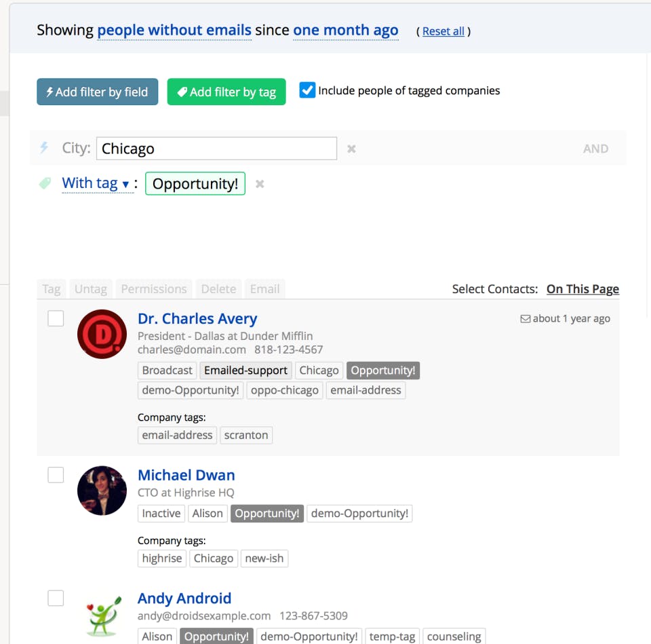The width and height of the screenshot is (651, 644).
Task: Uncheck Include people of tagged companies
Action: (308, 90)
